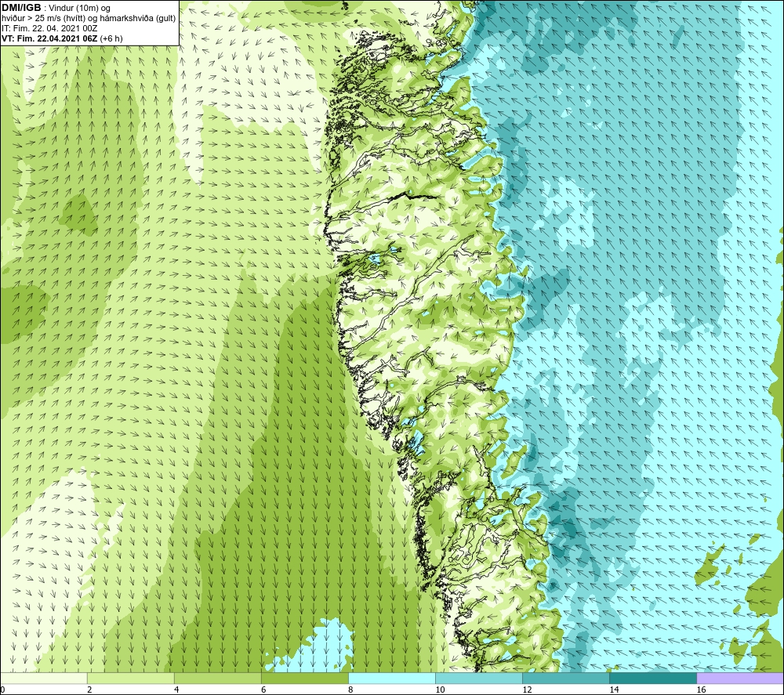
Task: Click the "(+6 h)" forecast offset text
Action: pyautogui.click(x=111, y=38)
